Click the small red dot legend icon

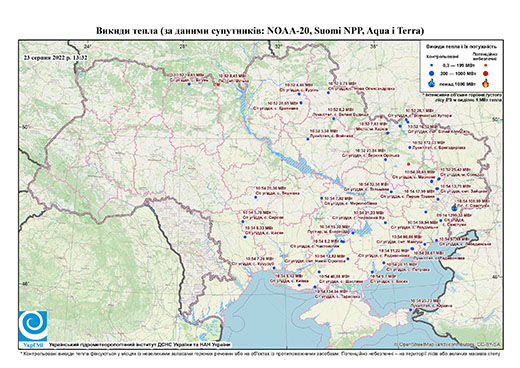(485, 65)
